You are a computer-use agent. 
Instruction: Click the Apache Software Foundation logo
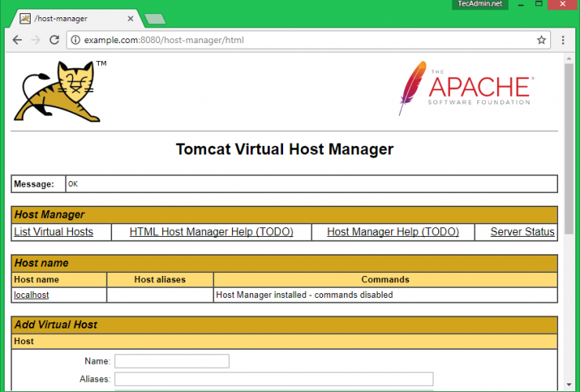pos(465,88)
